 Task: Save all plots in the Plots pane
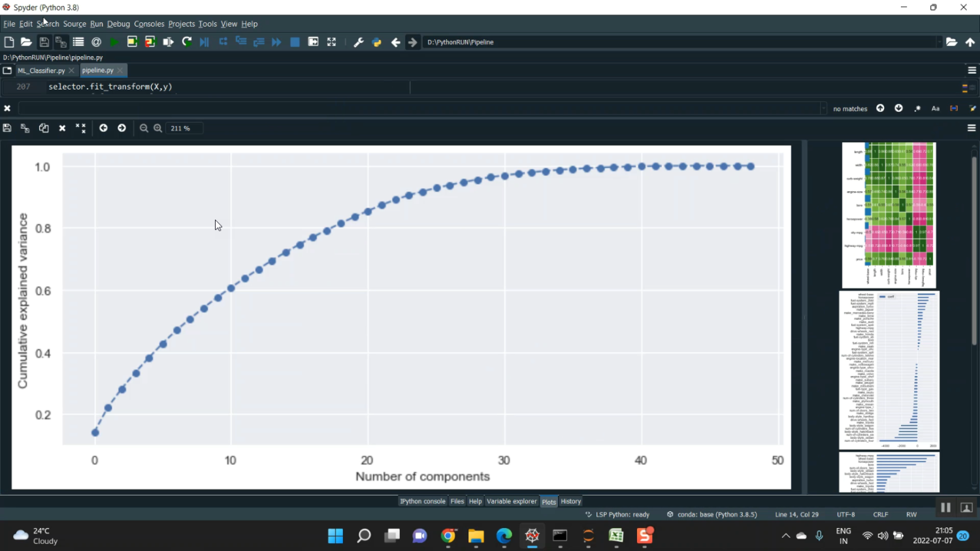(x=25, y=128)
